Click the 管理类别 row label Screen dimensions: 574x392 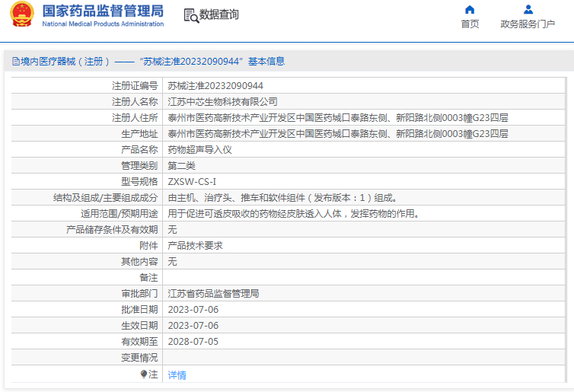[139, 166]
